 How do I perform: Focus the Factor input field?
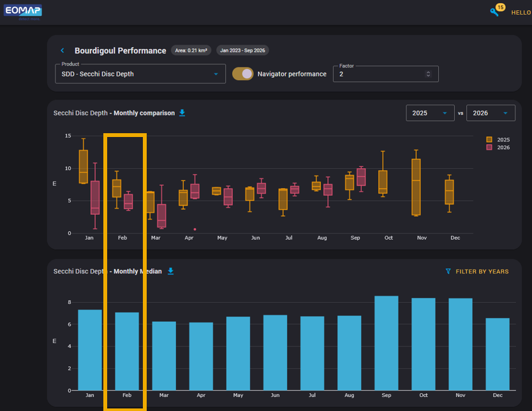[x=385, y=74]
